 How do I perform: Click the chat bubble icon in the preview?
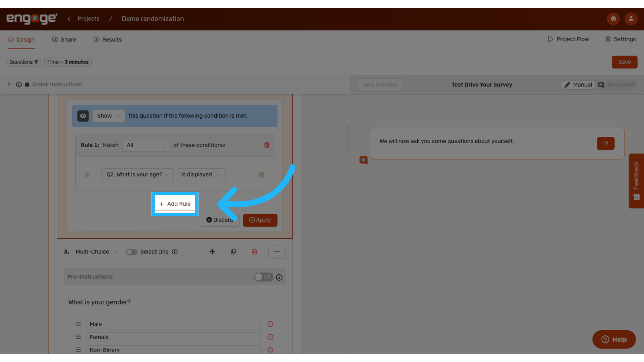pyautogui.click(x=363, y=160)
